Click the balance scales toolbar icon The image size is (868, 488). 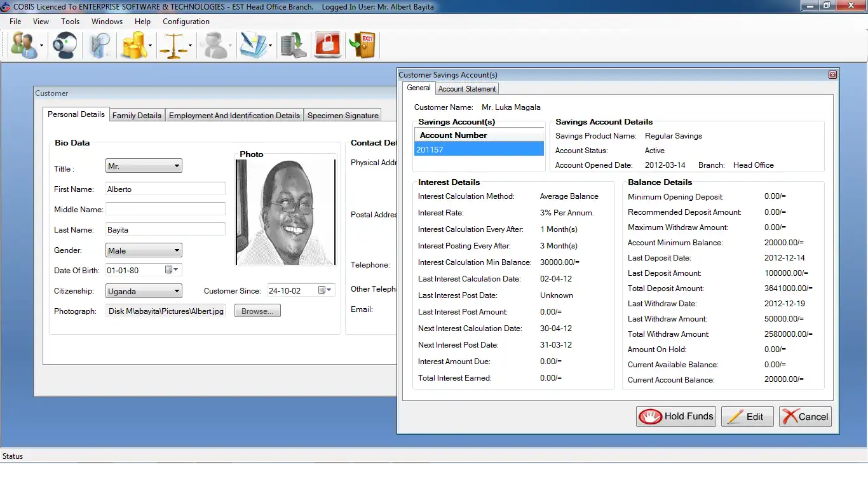173,46
